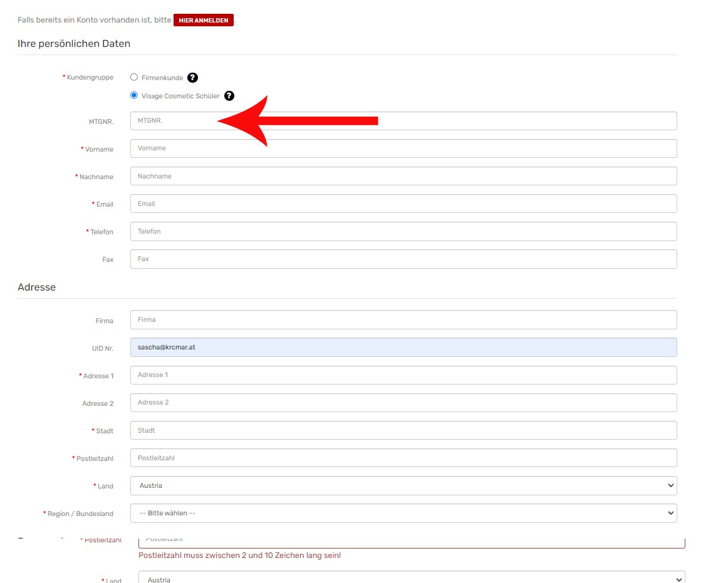Viewport: 728px width, 583px height.
Task: Click the Nachname input field
Action: tap(403, 176)
